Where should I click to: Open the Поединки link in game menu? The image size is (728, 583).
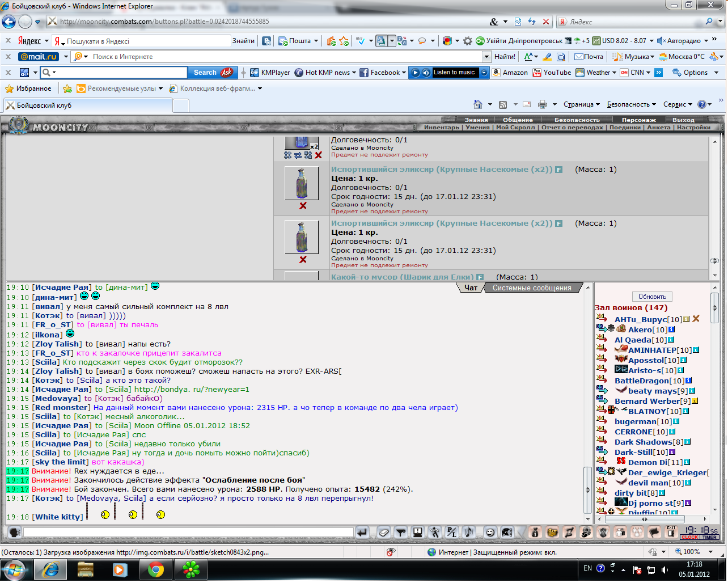click(x=625, y=128)
